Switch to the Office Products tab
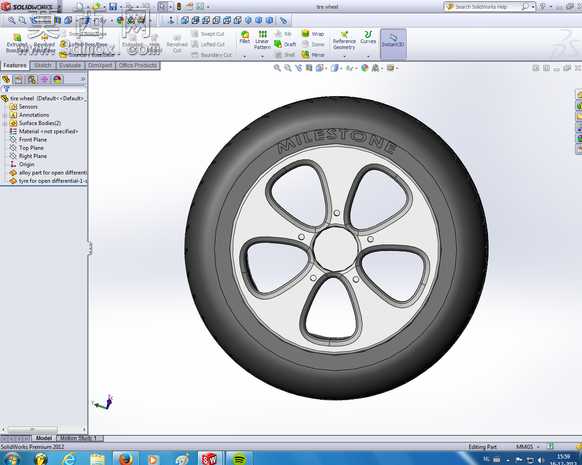This screenshot has height=465, width=582. point(138,65)
